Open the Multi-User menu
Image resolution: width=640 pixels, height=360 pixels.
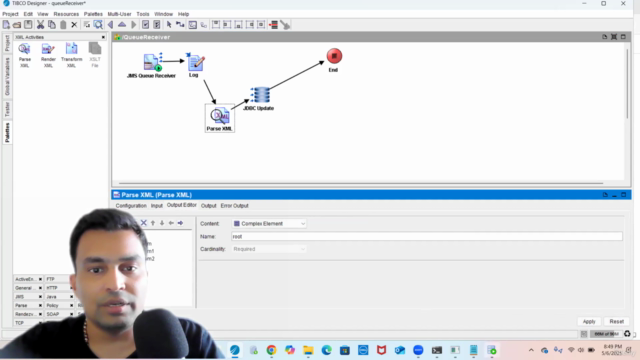click(119, 14)
